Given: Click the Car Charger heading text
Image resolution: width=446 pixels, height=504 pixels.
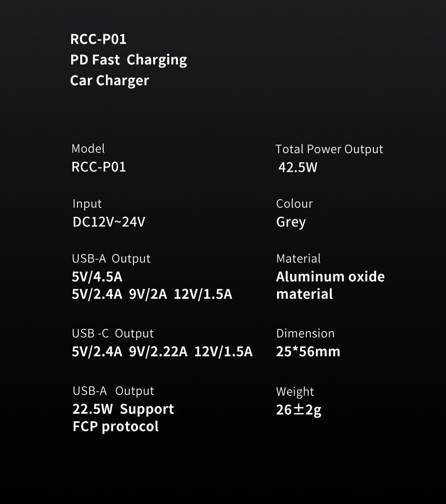Looking at the screenshot, I should point(109,81).
